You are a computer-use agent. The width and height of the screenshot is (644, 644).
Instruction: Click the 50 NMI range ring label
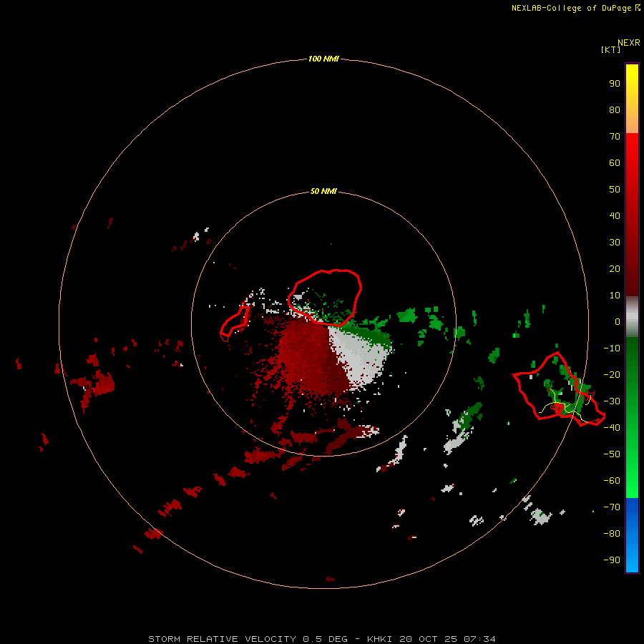pyautogui.click(x=323, y=191)
